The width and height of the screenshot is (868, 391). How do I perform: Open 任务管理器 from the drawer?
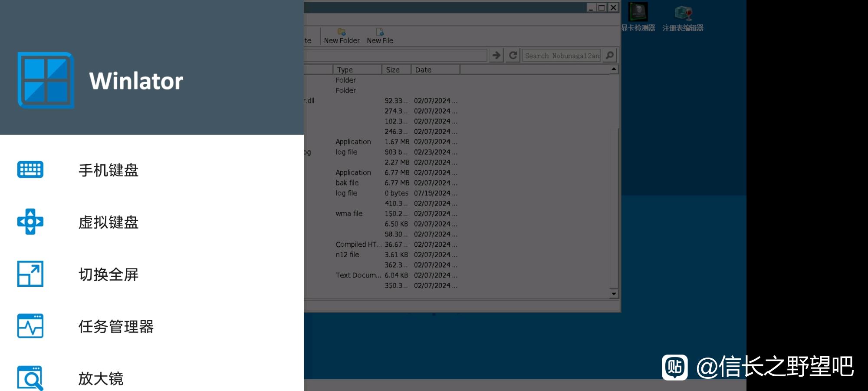[152, 326]
